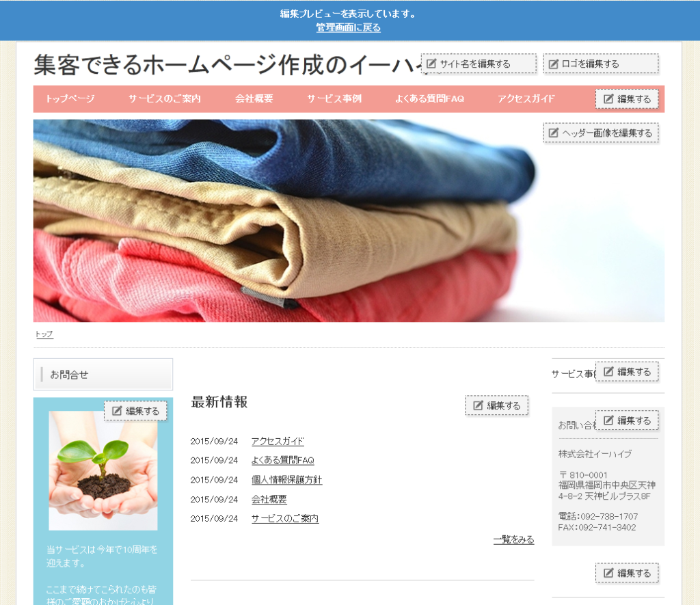
Task: Click the トップ breadcrumb link
Action: pyautogui.click(x=44, y=334)
